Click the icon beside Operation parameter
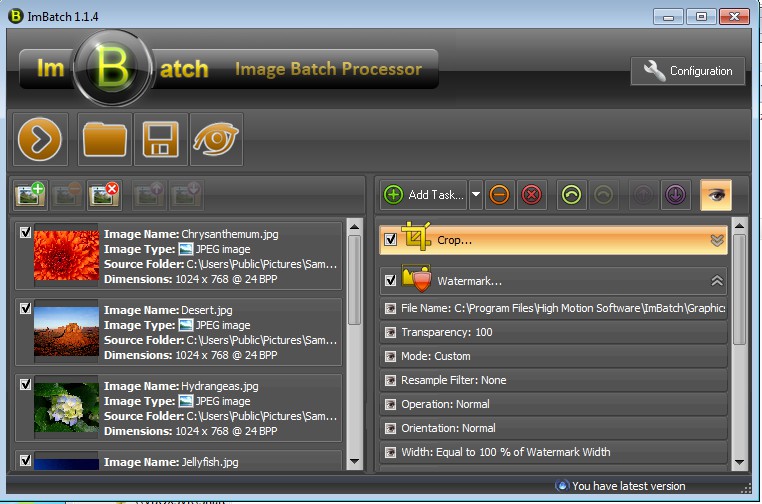Viewport: 762px width, 504px height. [390, 404]
